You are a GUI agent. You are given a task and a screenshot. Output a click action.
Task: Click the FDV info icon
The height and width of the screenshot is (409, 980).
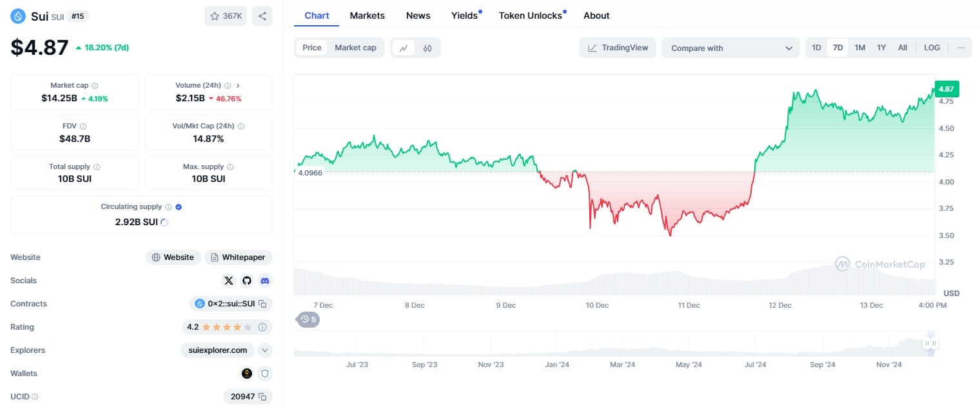[83, 126]
